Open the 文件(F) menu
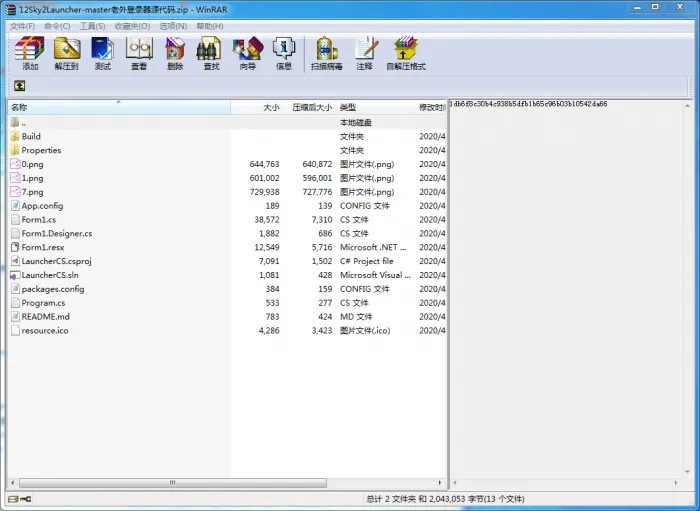This screenshot has height=511, width=700. [x=22, y=26]
